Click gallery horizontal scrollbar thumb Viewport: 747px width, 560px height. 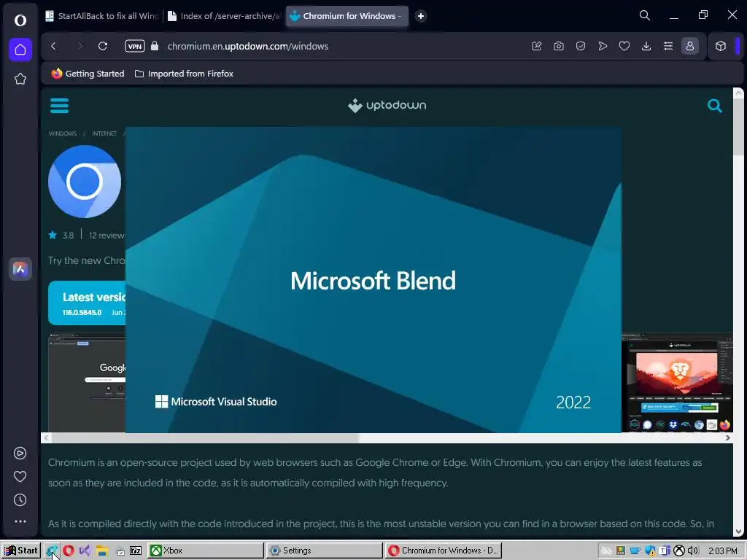[205, 438]
